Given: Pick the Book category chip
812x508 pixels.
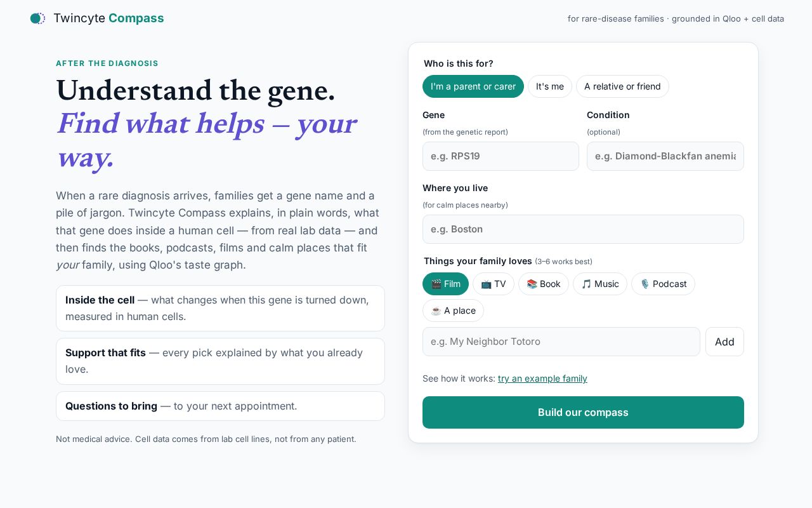Looking at the screenshot, I should click(544, 284).
